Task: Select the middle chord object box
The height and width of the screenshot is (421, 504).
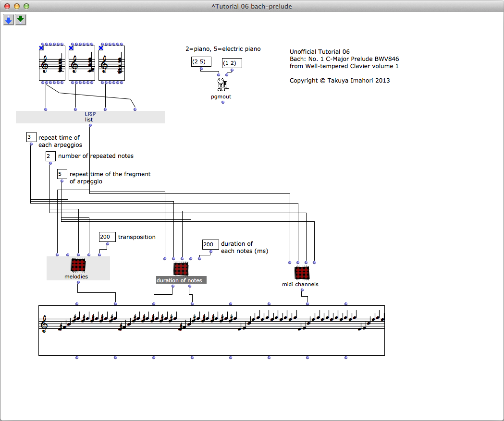Action: click(x=82, y=63)
